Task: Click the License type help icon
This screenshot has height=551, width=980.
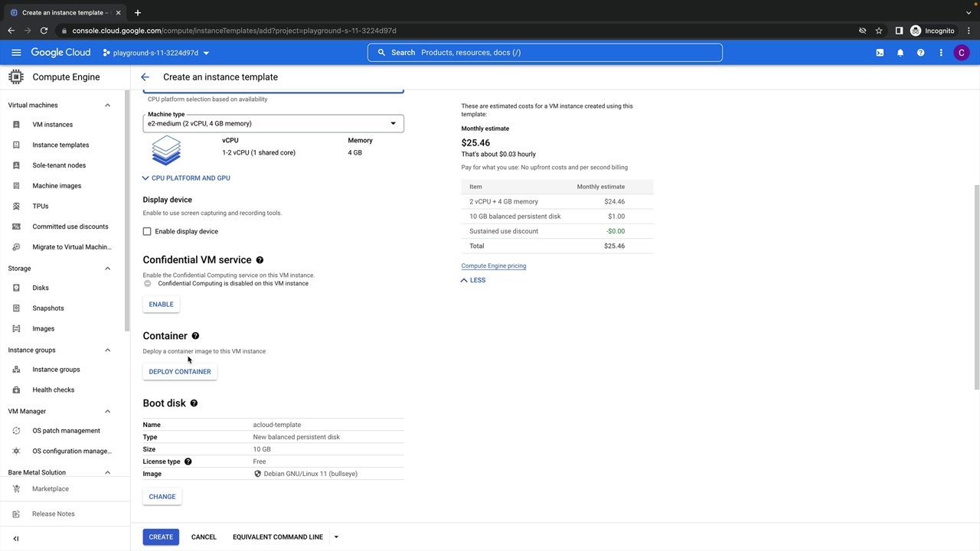Action: (188, 461)
